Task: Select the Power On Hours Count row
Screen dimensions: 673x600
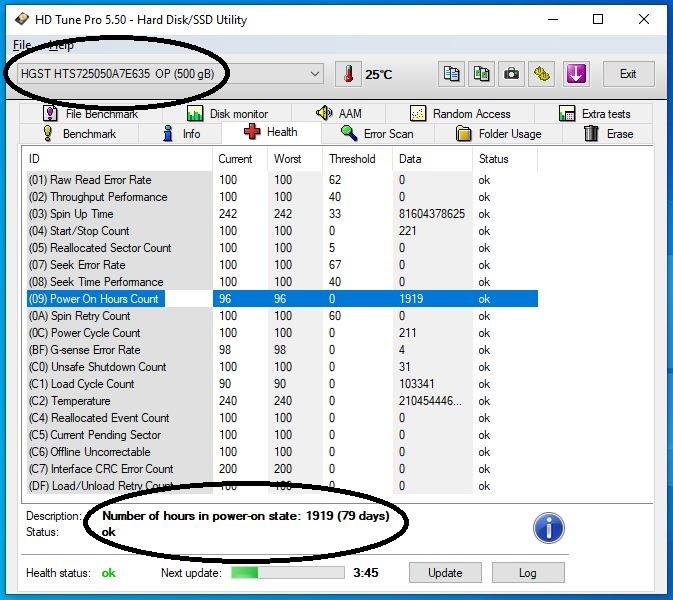Action: click(282, 299)
